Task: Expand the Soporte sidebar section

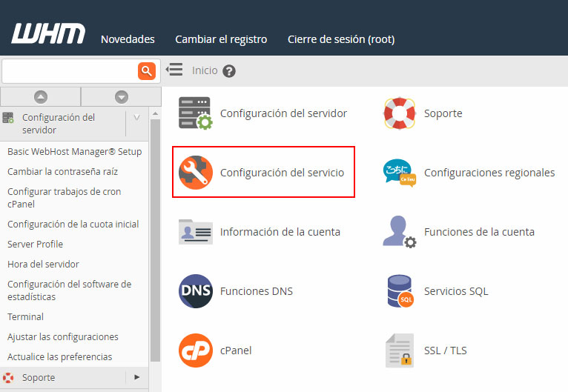Action: [x=136, y=377]
